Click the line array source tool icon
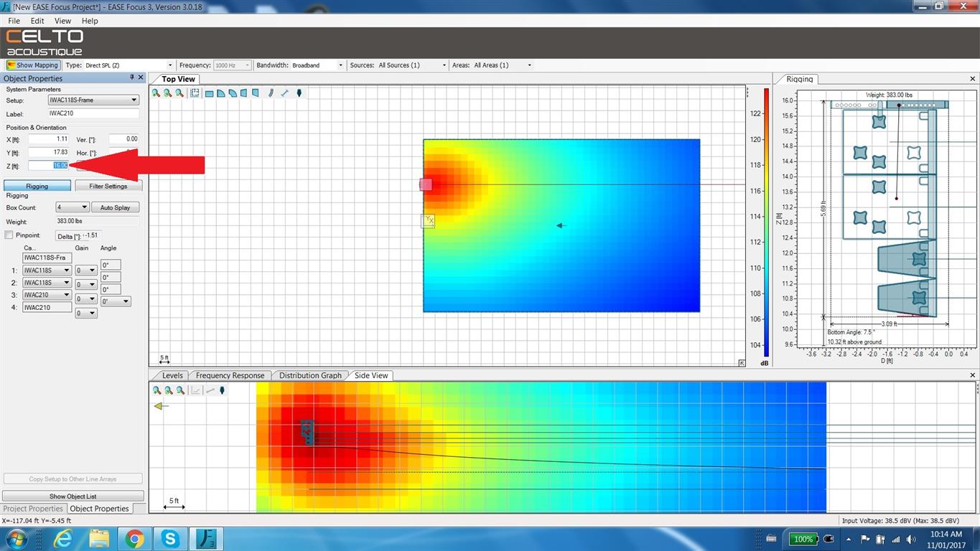 pos(271,93)
